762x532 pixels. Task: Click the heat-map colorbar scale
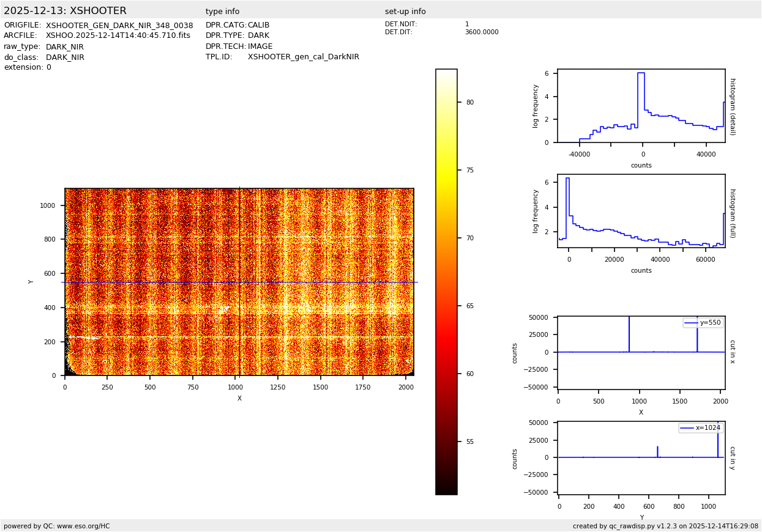click(446, 282)
